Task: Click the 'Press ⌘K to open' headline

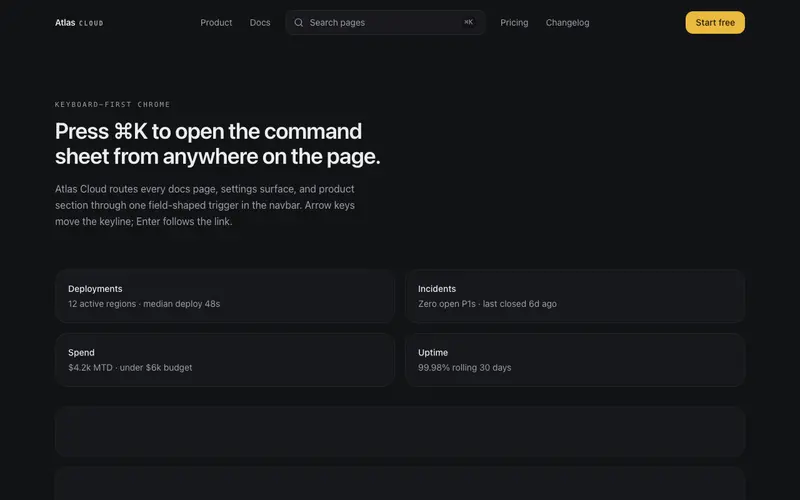Action: (218, 144)
